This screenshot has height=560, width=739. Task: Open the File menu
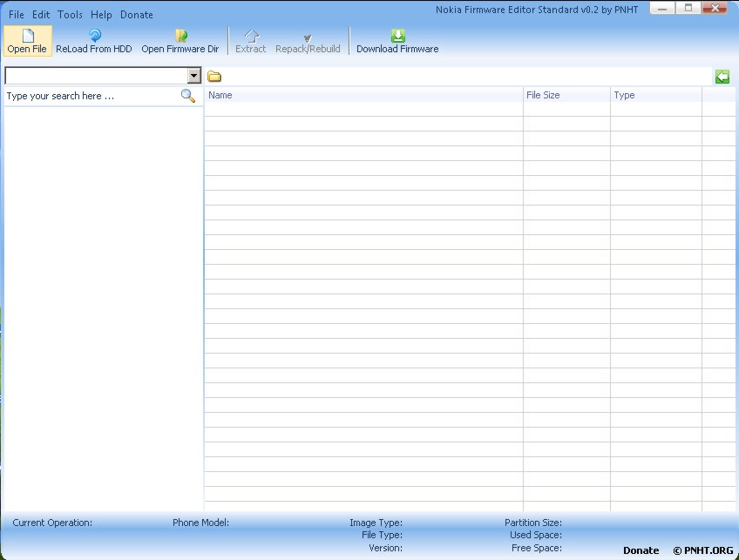click(16, 15)
